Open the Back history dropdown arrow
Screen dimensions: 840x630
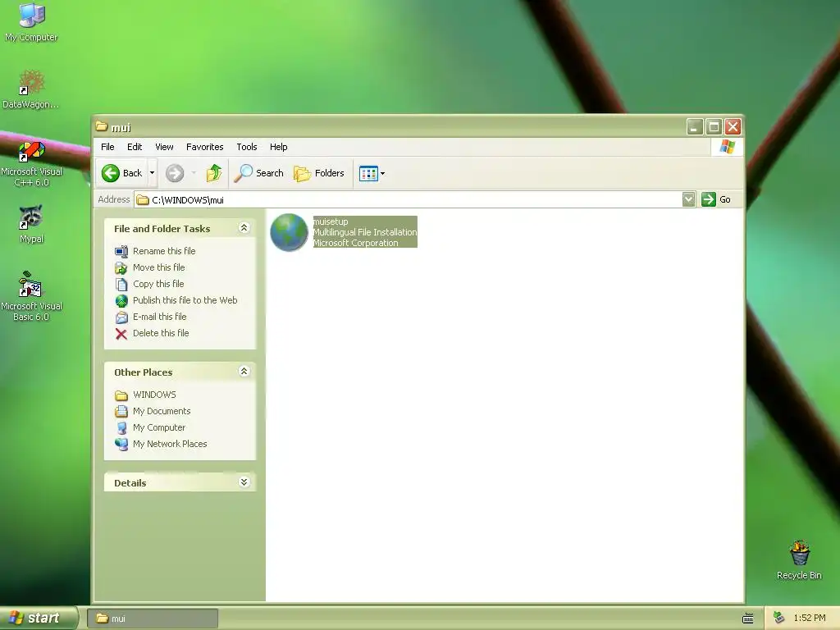click(x=152, y=173)
